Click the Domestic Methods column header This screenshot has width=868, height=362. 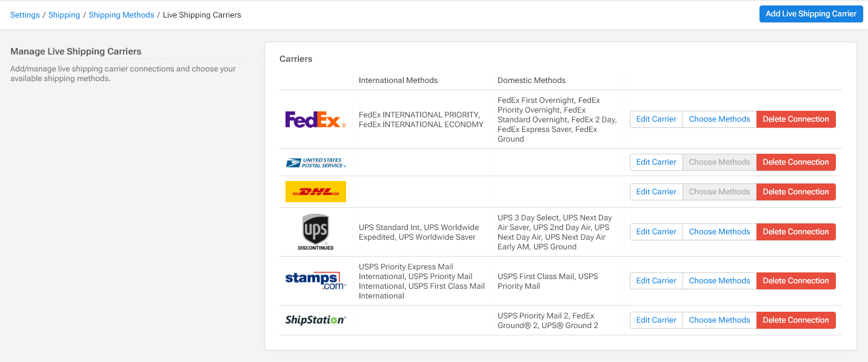tap(532, 81)
